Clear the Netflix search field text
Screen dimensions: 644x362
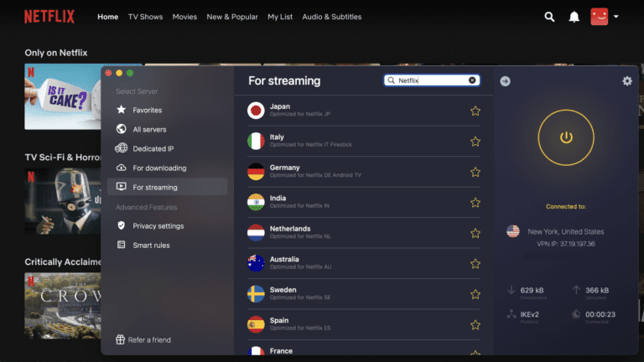472,80
